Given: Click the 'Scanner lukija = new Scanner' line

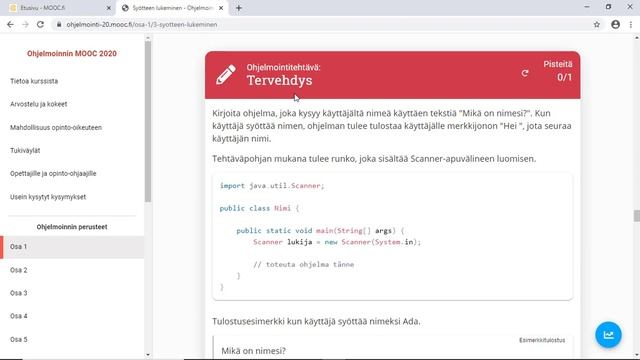Looking at the screenshot, I should [x=337, y=242].
